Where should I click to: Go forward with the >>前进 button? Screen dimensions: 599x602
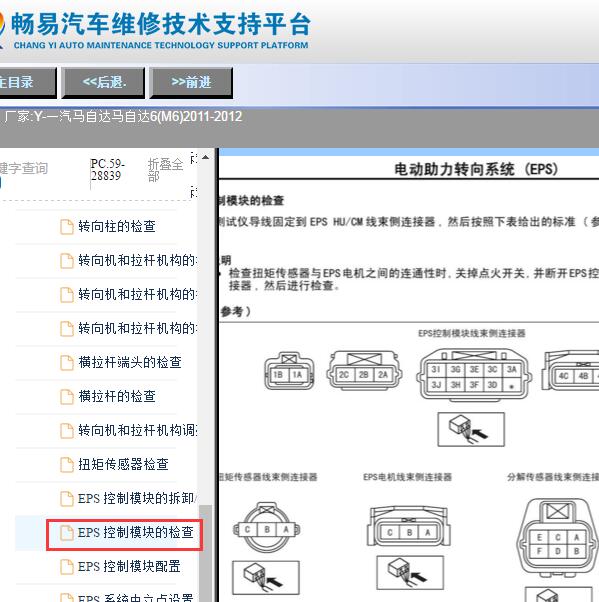click(x=191, y=83)
